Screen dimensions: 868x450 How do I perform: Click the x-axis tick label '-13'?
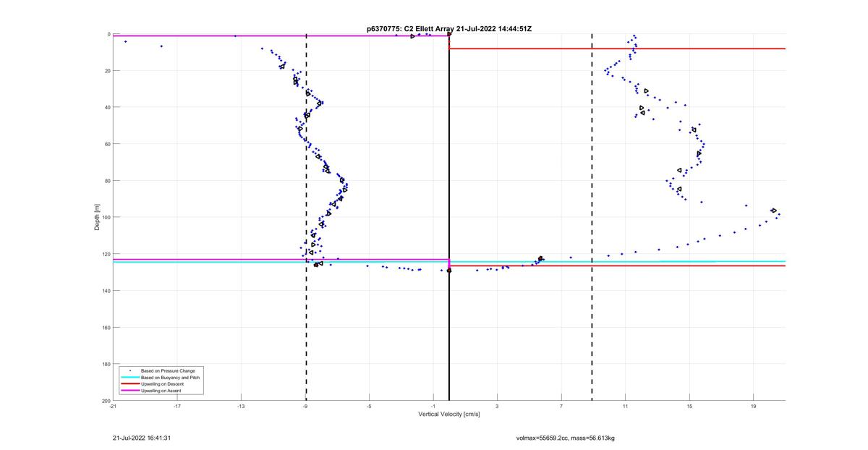[x=241, y=406]
